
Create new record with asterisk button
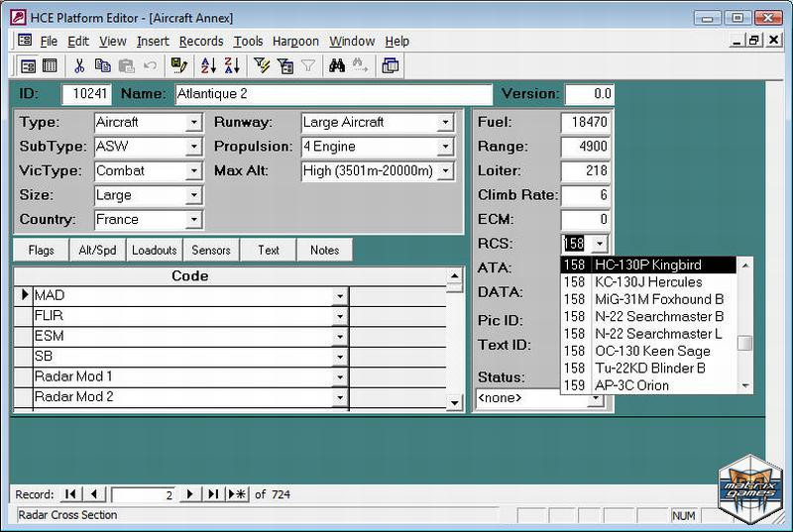point(237,494)
